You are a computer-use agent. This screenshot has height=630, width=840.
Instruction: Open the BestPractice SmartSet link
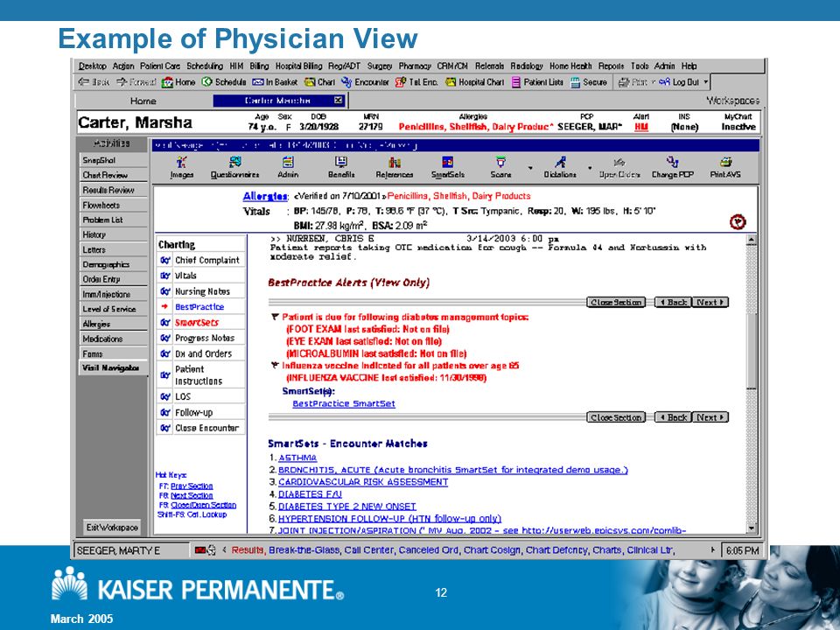344,404
